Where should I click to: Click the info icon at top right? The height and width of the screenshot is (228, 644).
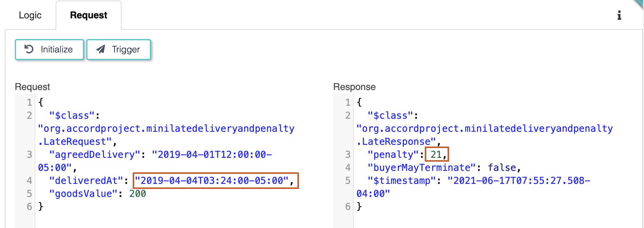click(619, 15)
